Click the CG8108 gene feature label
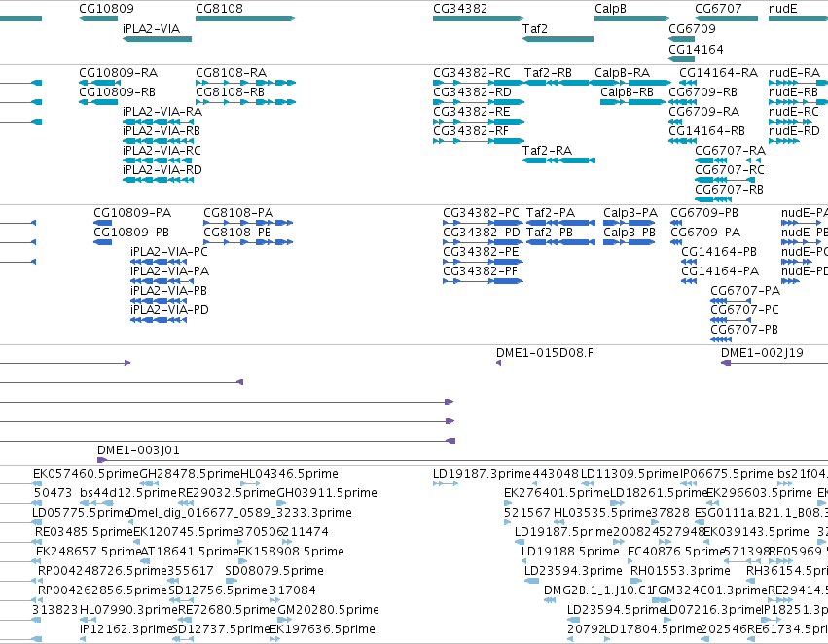The image size is (828, 644). click(x=219, y=9)
